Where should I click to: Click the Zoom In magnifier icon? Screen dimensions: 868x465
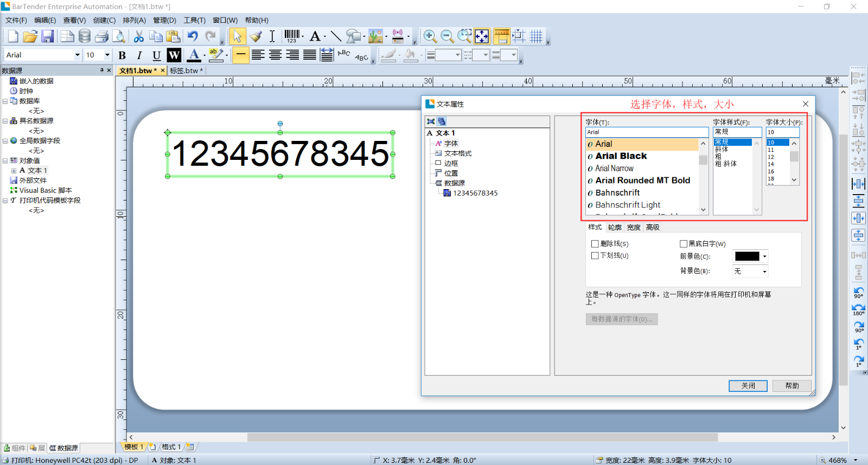430,36
